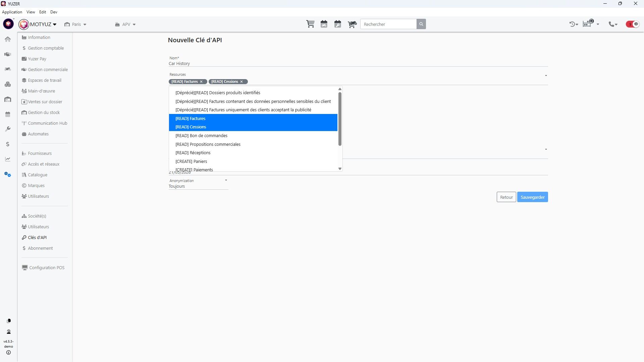This screenshot has width=644, height=362.
Task: Remove the [READ] Factures chip
Action: click(x=201, y=81)
